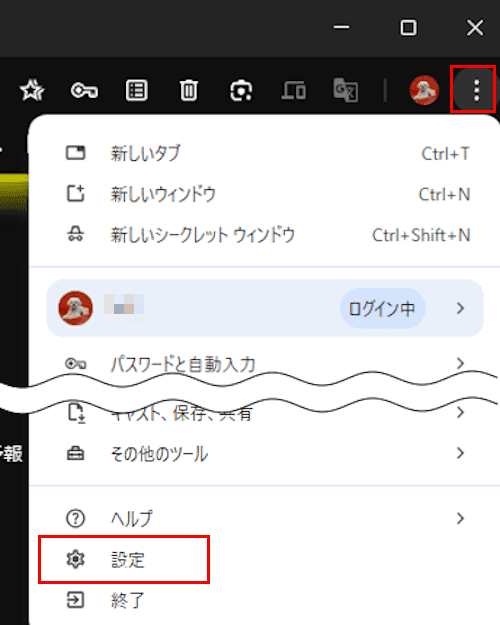
Task: Bookmark this page with the star icon
Action: 32,90
